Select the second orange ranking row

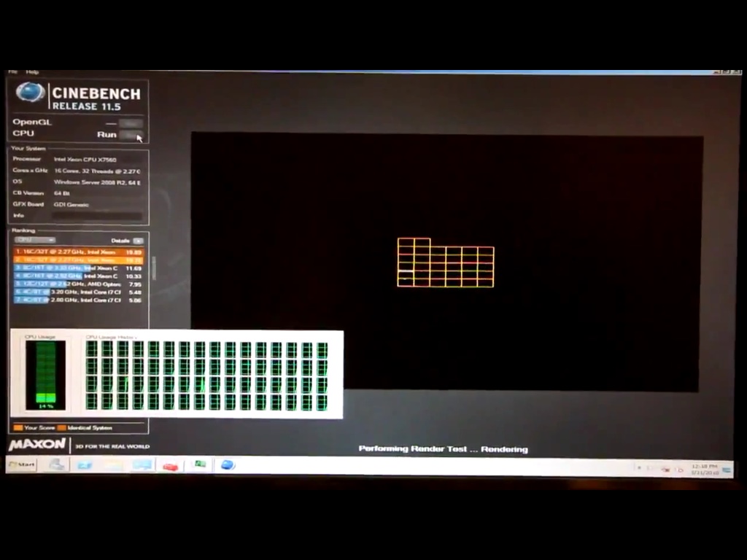(x=78, y=260)
